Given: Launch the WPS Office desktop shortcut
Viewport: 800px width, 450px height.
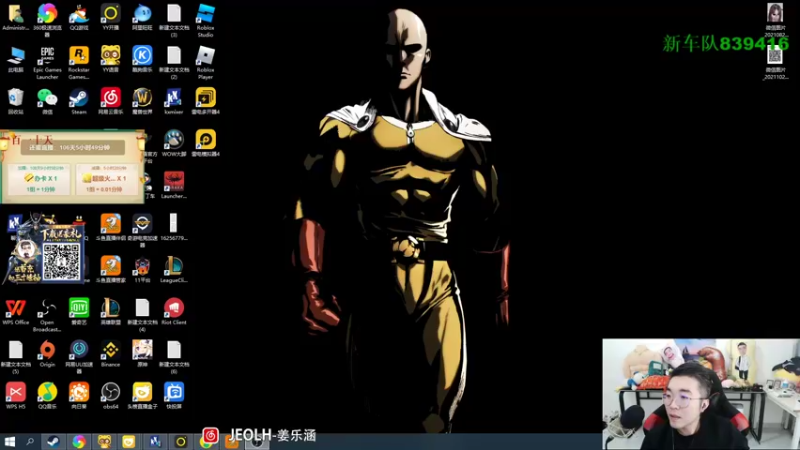Looking at the screenshot, I should click(15, 311).
